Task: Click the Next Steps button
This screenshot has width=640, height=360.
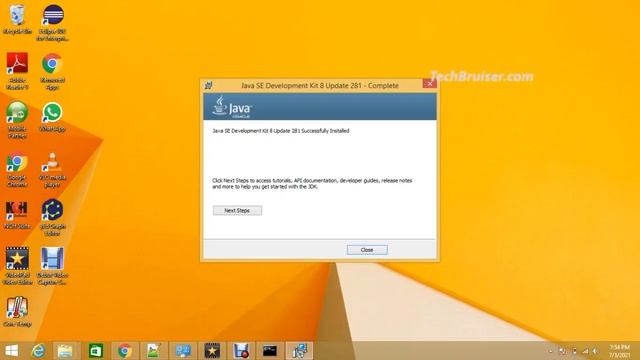Action: click(x=237, y=210)
